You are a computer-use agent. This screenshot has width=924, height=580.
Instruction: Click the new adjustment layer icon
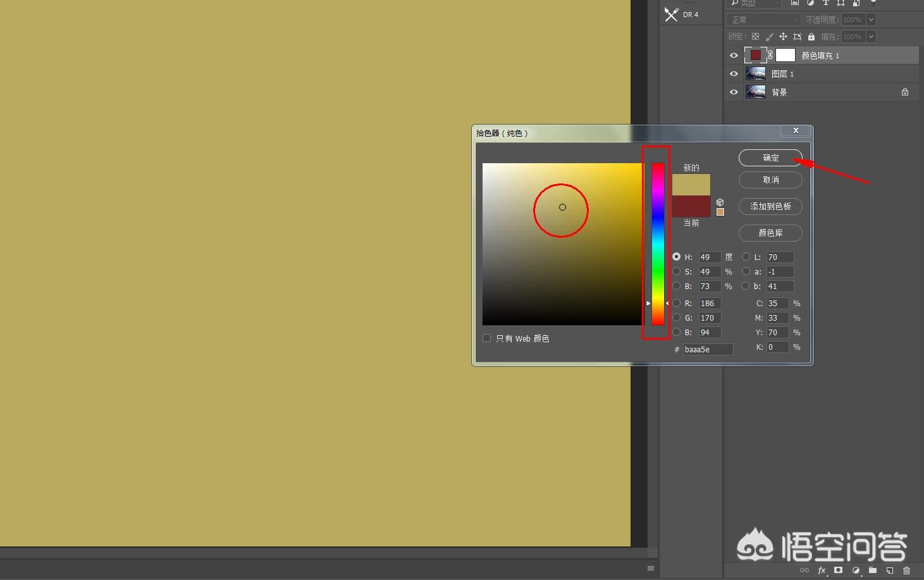click(x=856, y=570)
